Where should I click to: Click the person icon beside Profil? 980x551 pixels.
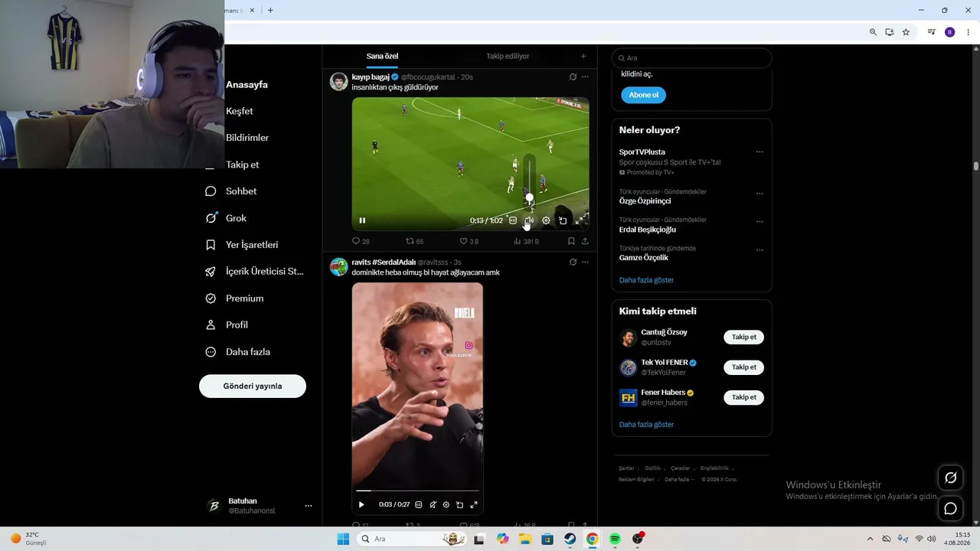click(x=211, y=325)
